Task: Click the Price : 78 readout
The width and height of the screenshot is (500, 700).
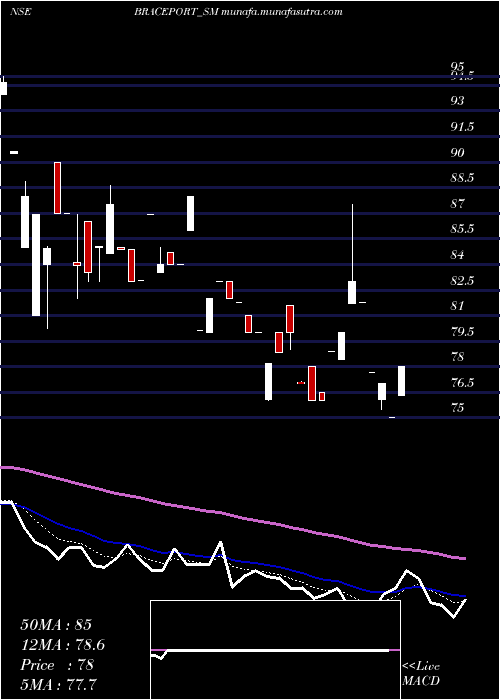Action: tap(58, 665)
